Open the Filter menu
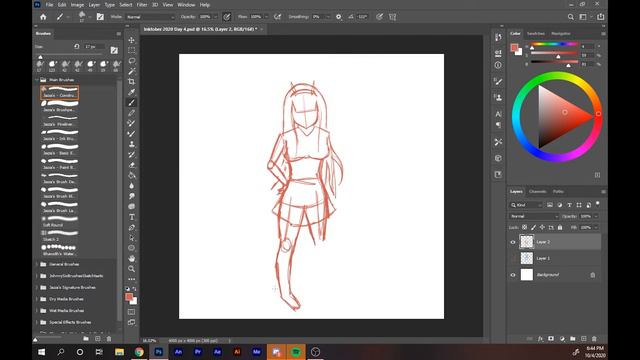 click(x=142, y=5)
